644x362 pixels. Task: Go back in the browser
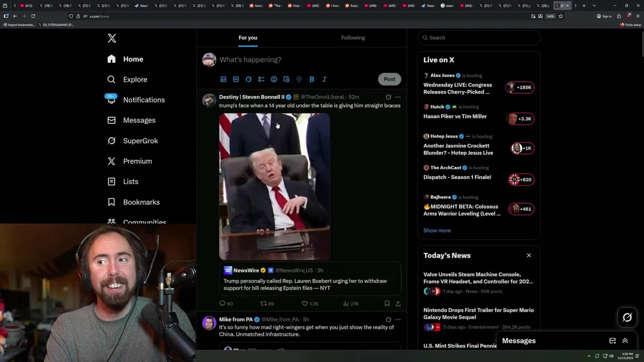coord(15,16)
